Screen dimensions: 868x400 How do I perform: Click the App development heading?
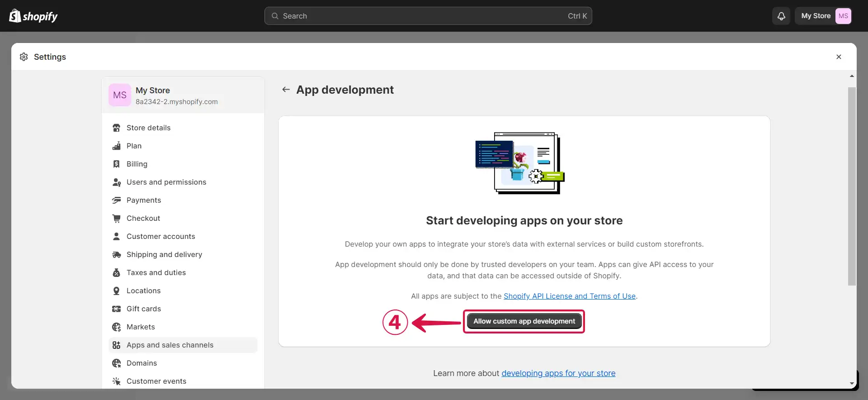pyautogui.click(x=345, y=90)
